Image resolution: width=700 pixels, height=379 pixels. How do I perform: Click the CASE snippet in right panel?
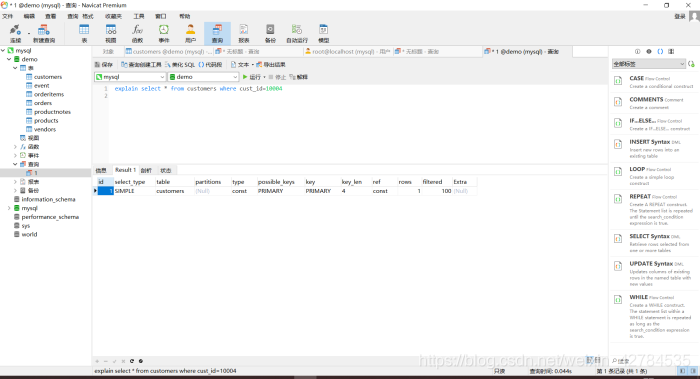click(654, 82)
